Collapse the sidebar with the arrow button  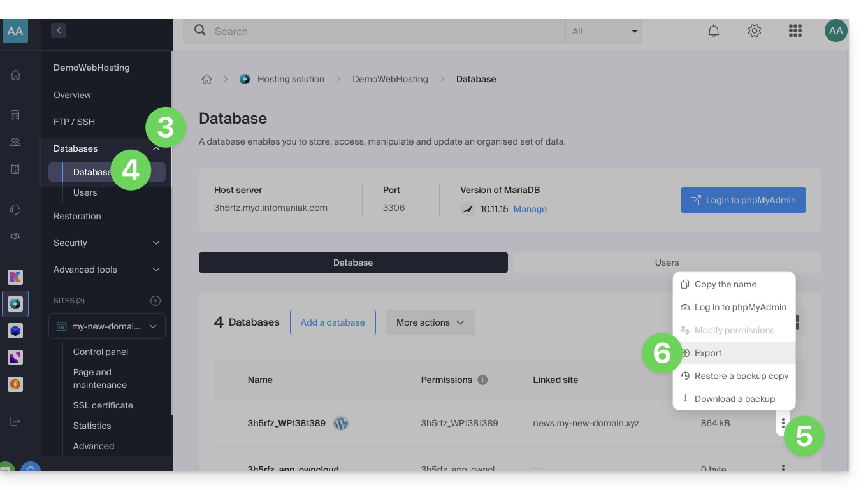59,30
